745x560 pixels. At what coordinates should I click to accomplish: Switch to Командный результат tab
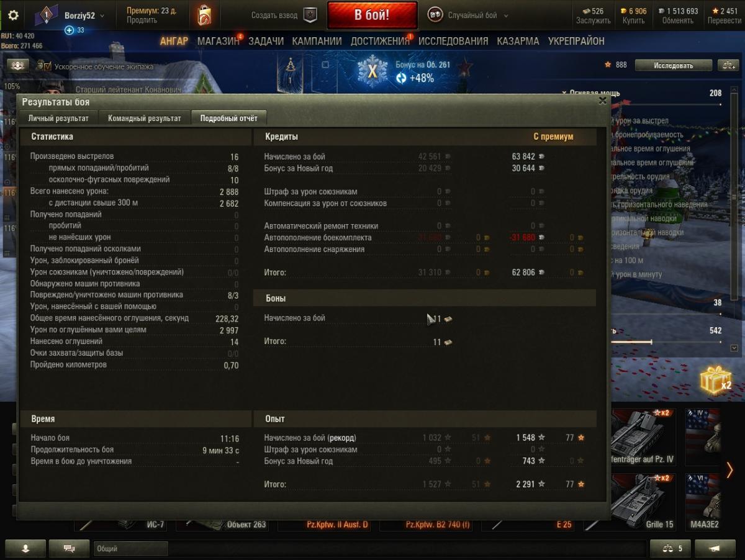point(144,118)
